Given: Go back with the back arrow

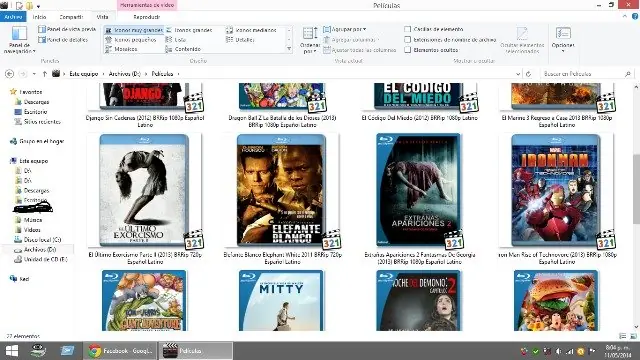Looking at the screenshot, I should 9,74.
